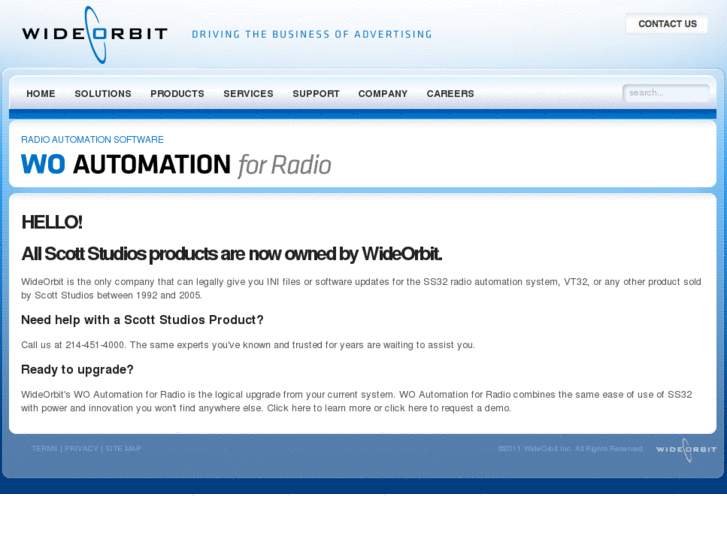Click the phone number 214-451-4000 text
Viewport: 727px width, 545px height.
pyautogui.click(x=95, y=345)
